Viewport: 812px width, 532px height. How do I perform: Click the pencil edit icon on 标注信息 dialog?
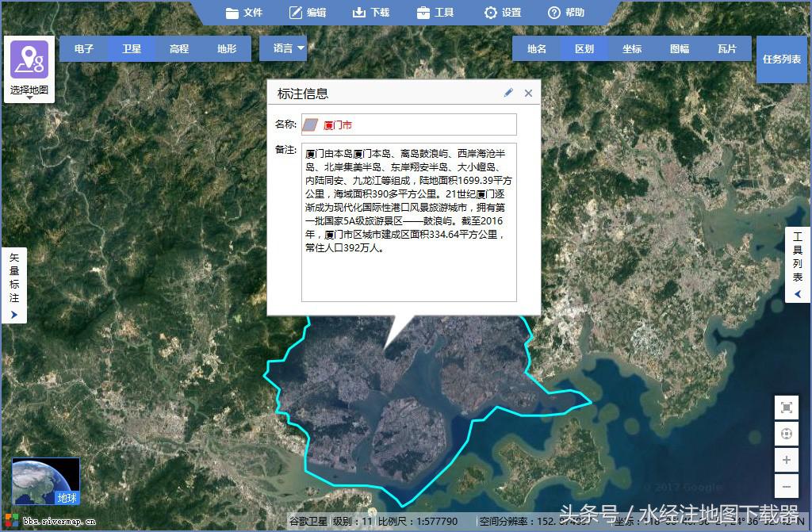click(x=508, y=93)
